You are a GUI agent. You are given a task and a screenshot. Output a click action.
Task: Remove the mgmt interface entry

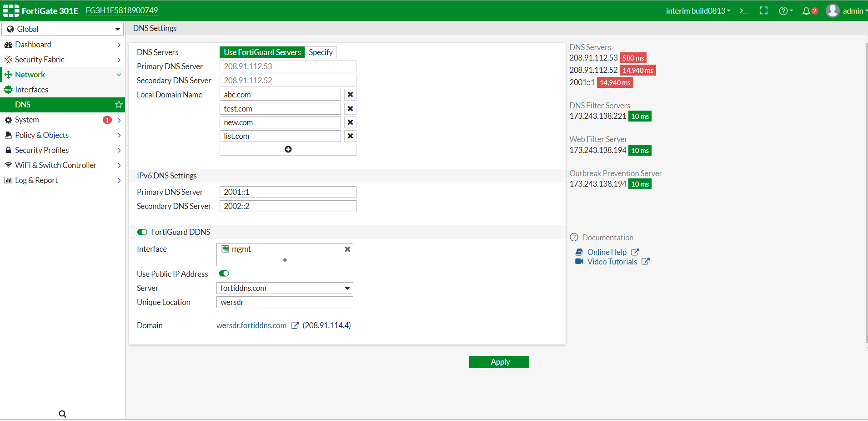click(347, 249)
